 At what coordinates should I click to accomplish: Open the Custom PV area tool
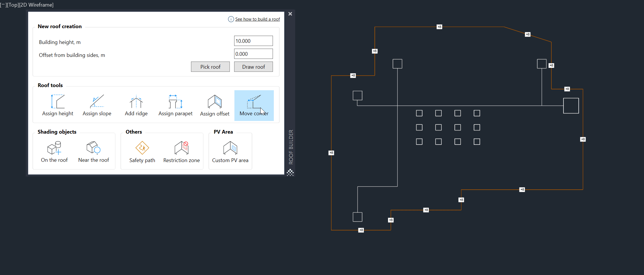[x=230, y=152]
